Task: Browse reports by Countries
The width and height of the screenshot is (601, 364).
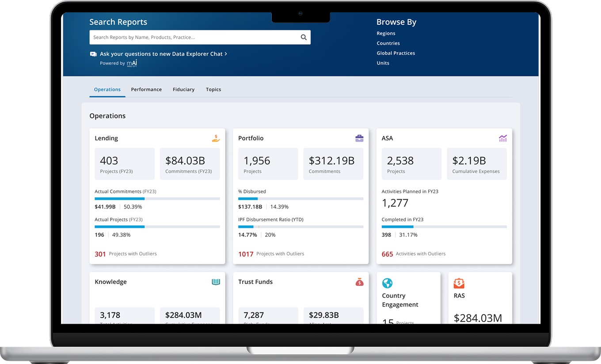Action: [388, 43]
